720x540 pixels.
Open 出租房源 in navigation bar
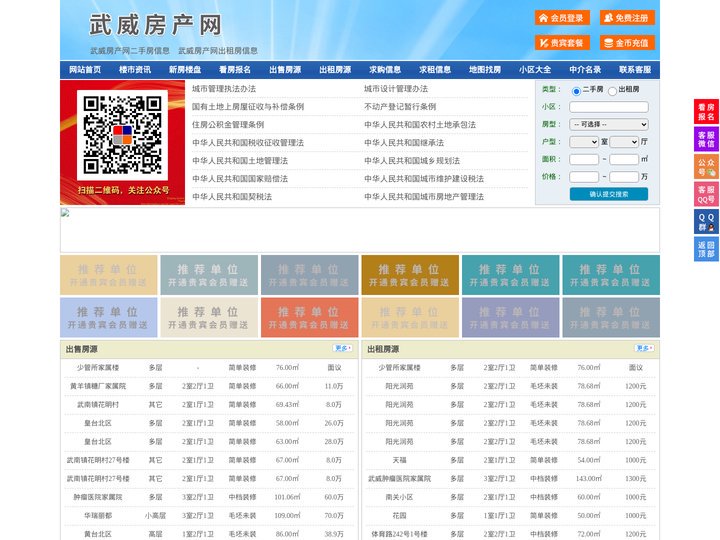(335, 70)
